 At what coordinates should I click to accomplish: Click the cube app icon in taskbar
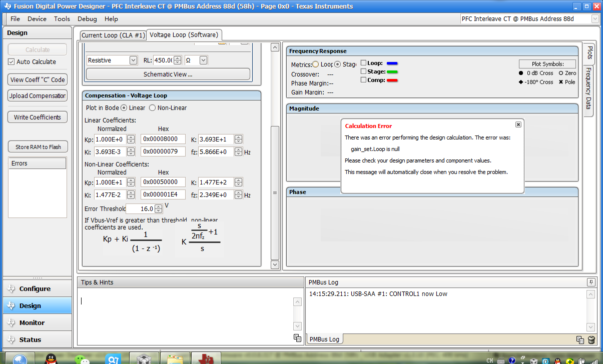click(144, 358)
